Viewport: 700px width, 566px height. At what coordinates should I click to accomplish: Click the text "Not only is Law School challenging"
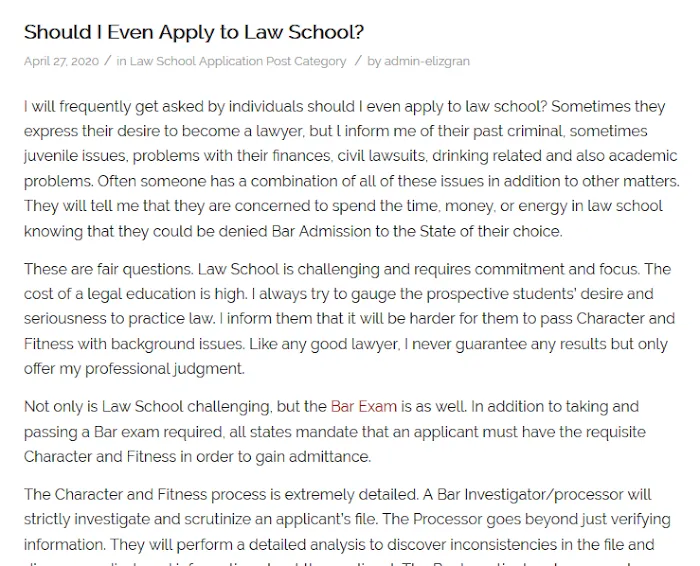[x=146, y=407]
